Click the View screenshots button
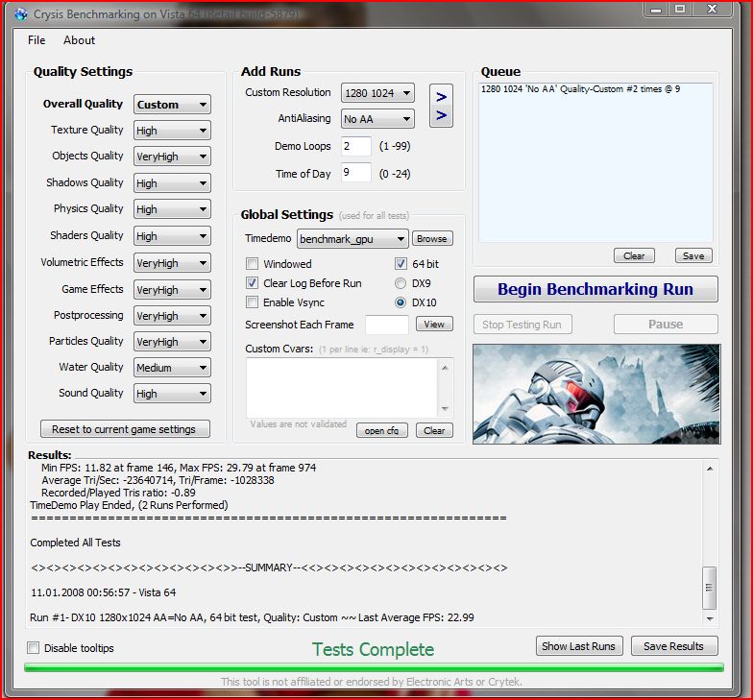The height and width of the screenshot is (700, 753). 434,325
